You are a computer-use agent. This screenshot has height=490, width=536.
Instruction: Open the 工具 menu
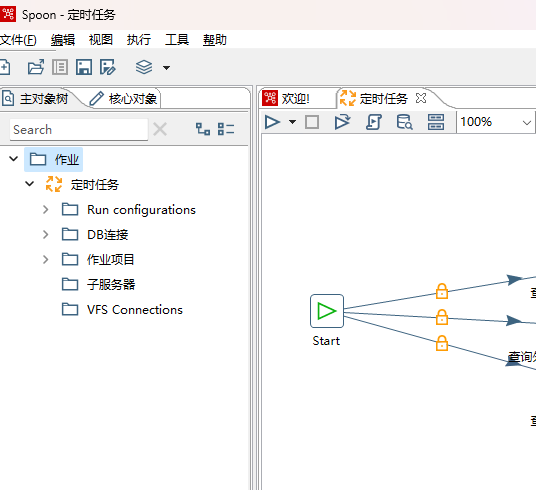pos(177,40)
